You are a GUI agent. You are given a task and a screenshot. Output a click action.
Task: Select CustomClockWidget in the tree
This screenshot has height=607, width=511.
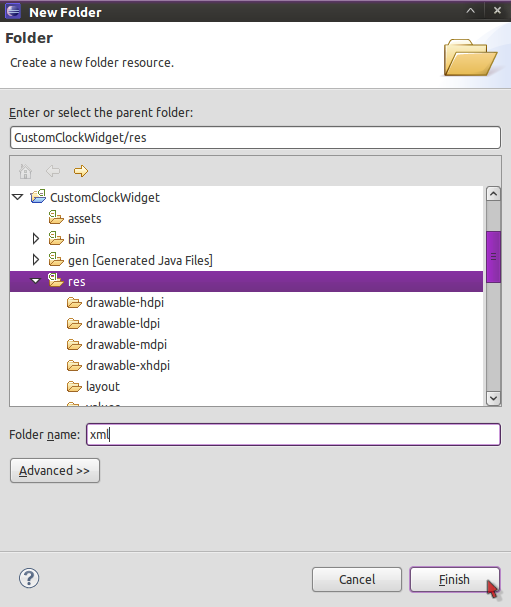click(105, 197)
